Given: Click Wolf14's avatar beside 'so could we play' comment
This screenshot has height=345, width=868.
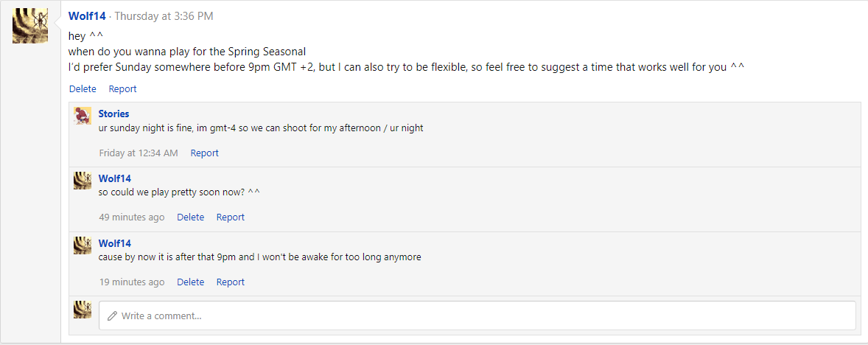Looking at the screenshot, I should [x=83, y=181].
